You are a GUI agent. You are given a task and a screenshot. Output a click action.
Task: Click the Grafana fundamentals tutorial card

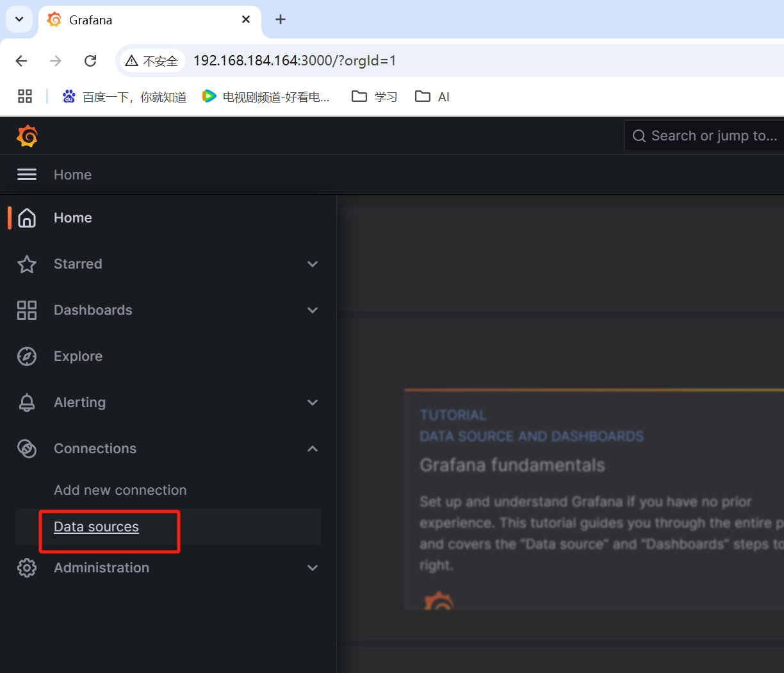click(x=594, y=499)
